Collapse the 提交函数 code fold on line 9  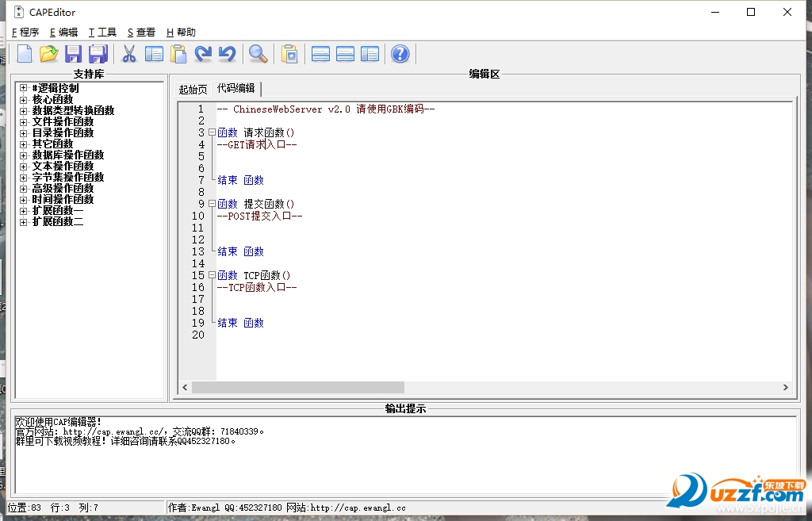pyautogui.click(x=212, y=204)
